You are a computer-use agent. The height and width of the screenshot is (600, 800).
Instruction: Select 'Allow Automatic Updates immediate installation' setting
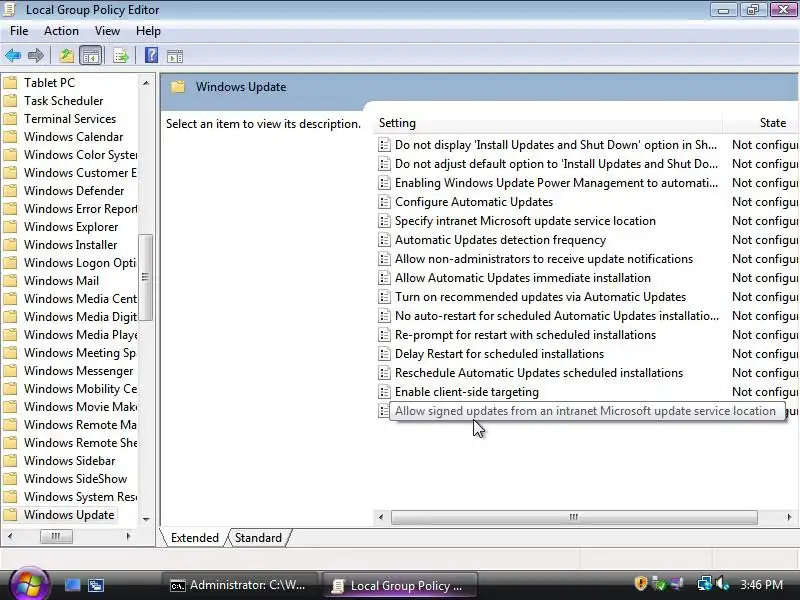tap(522, 278)
